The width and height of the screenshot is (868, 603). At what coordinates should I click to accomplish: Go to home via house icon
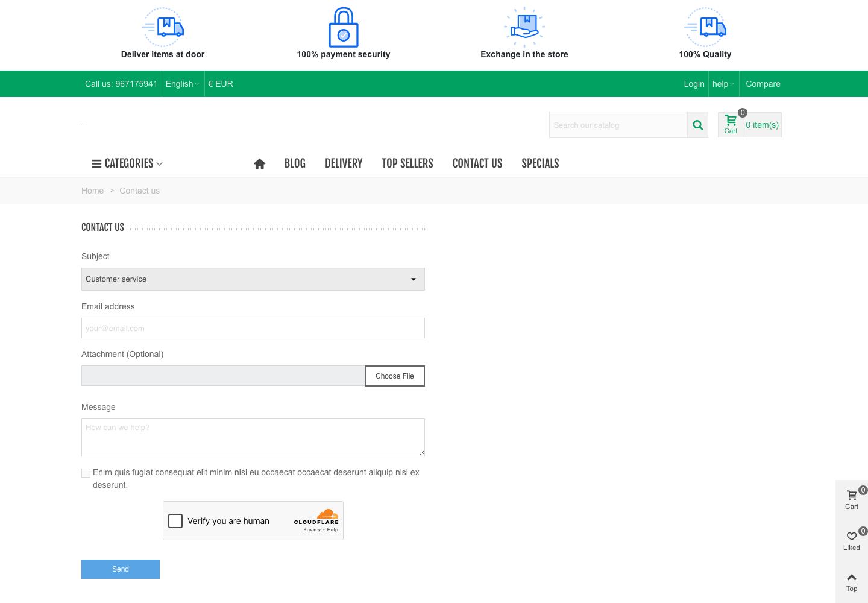pos(260,163)
